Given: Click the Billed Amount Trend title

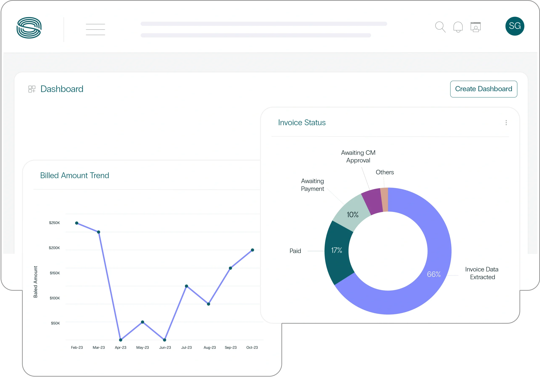Looking at the screenshot, I should coord(74,175).
